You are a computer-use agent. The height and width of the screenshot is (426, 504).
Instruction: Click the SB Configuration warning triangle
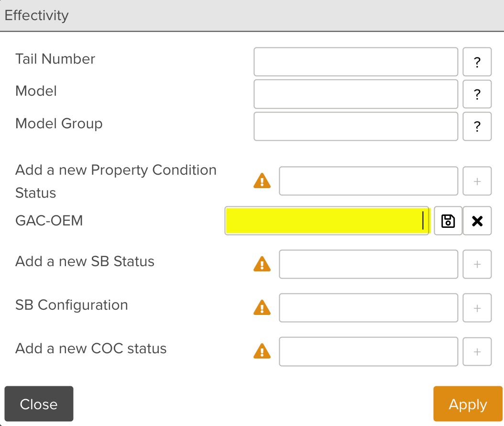(x=262, y=308)
